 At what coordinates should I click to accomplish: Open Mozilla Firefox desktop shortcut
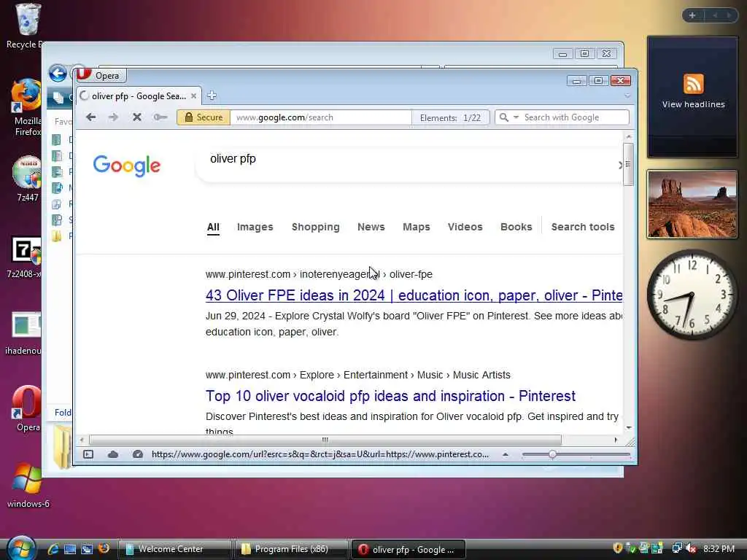[x=26, y=108]
